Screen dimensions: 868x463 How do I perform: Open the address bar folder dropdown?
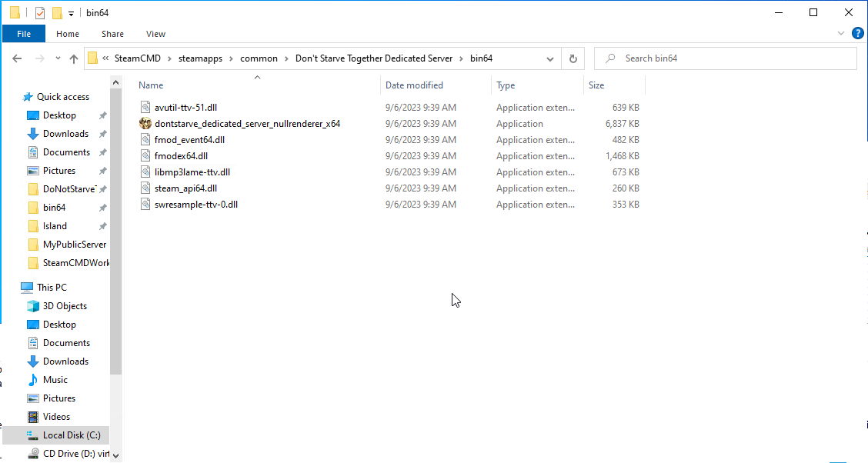(x=549, y=58)
